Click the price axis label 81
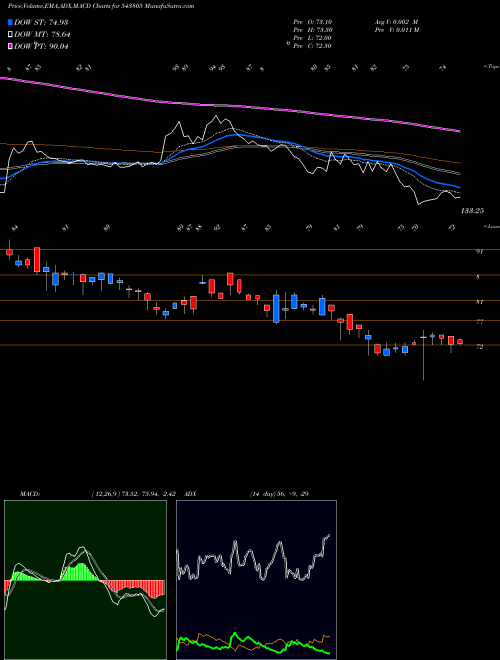500x660 pixels. 479,302
